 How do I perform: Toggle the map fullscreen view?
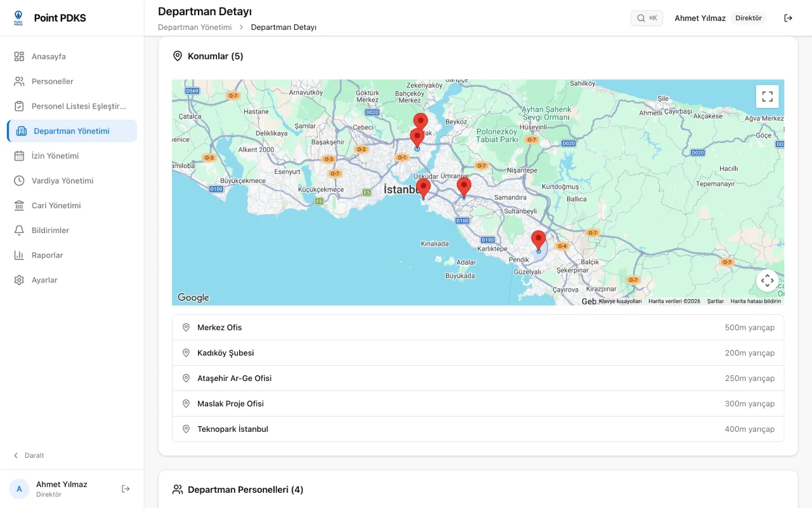pos(768,97)
